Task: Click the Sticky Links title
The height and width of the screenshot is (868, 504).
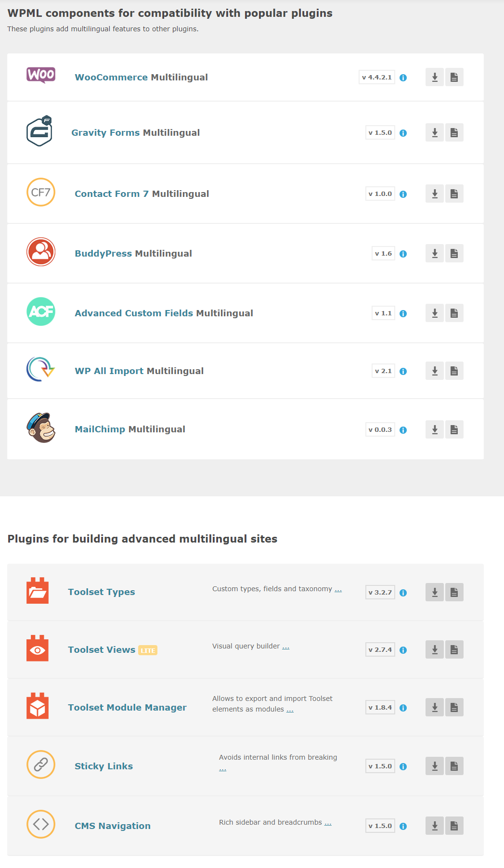Action: 103,766
